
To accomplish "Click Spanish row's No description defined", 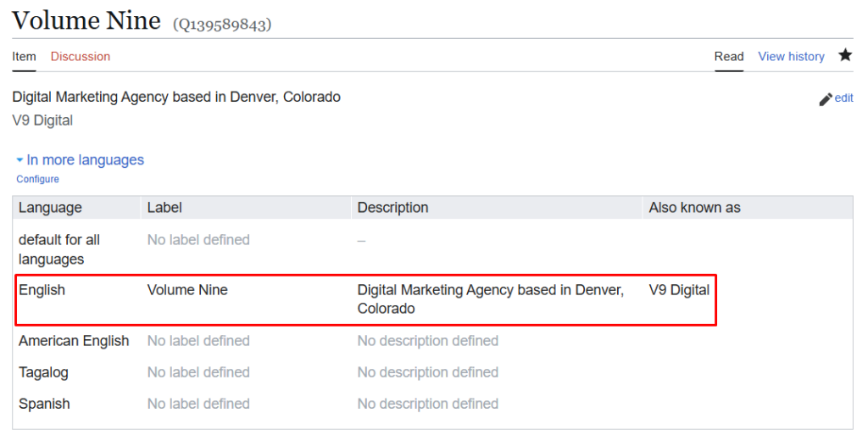I will 427,404.
